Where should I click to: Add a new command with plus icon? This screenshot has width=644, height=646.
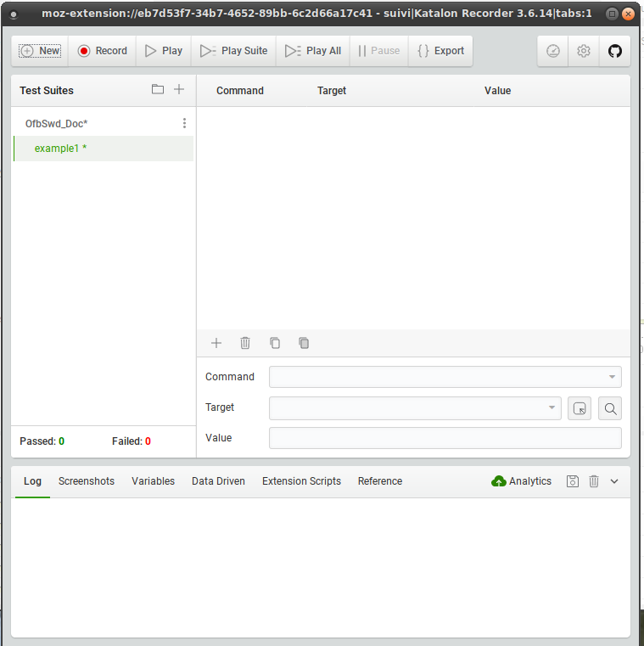[x=216, y=343]
